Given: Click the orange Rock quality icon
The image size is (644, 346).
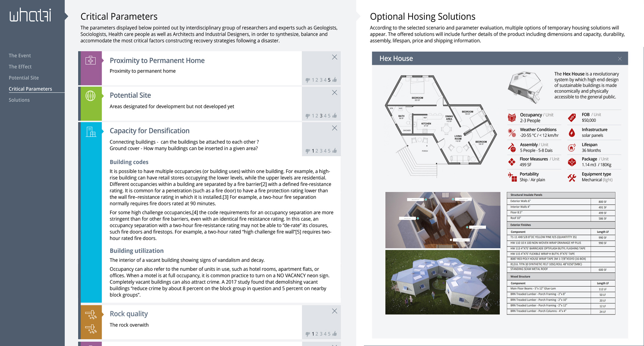Looking at the screenshot, I should (91, 322).
